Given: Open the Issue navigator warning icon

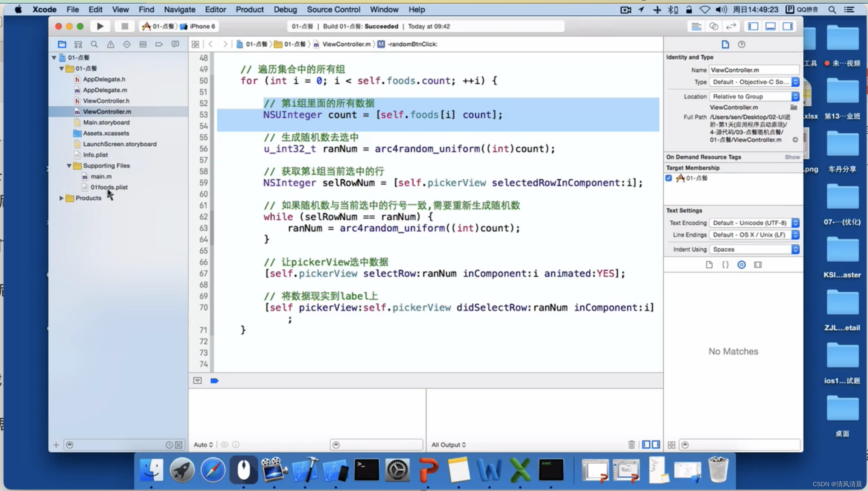Looking at the screenshot, I should coord(110,44).
